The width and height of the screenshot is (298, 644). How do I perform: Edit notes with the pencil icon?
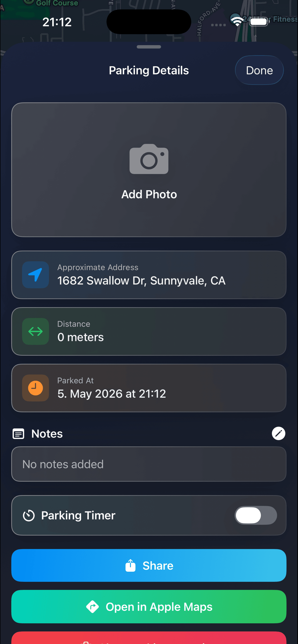coord(279,433)
